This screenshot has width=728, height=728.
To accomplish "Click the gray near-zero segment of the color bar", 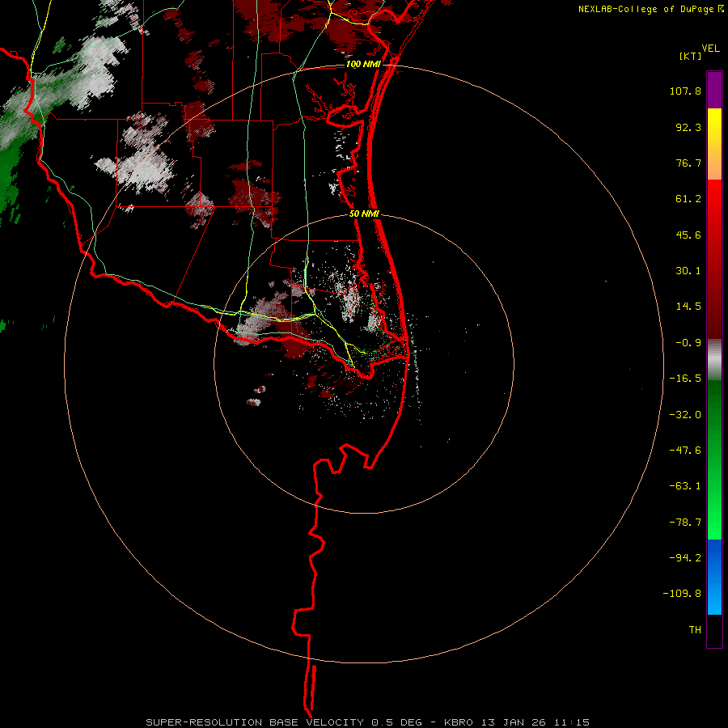I will click(714, 359).
